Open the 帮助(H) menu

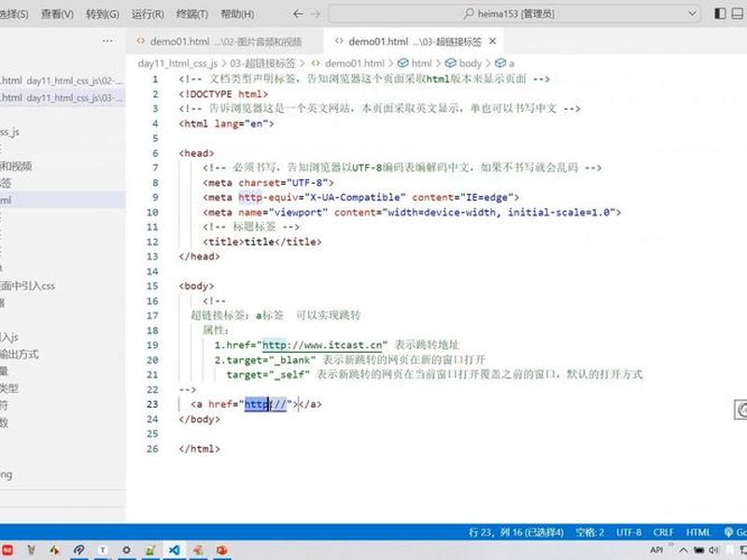[237, 14]
